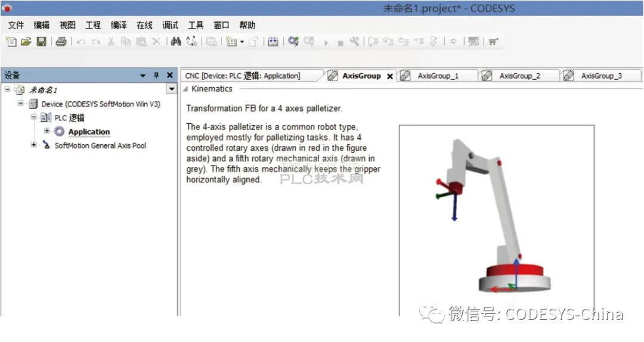This screenshot has height=342, width=644.
Task: Click the Start play triangle icon
Action: click(326, 43)
